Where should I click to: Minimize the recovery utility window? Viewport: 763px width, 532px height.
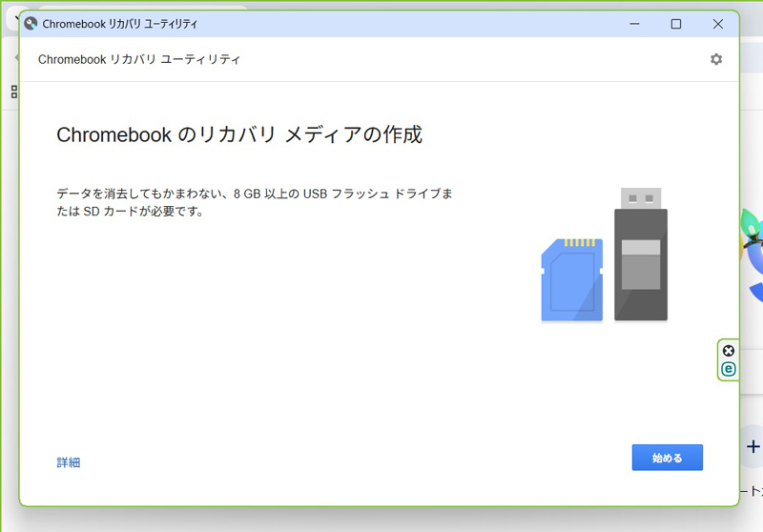633,24
